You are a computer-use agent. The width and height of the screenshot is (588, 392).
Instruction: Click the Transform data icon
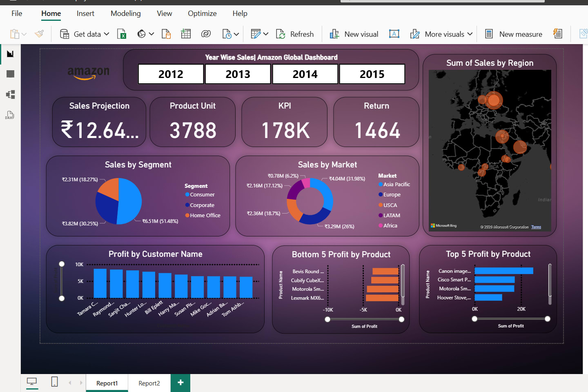256,34
